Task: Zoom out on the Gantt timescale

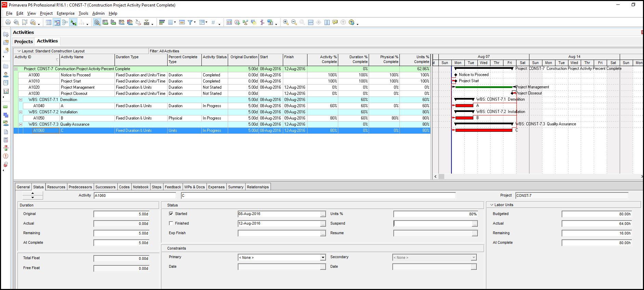Action: 294,22
